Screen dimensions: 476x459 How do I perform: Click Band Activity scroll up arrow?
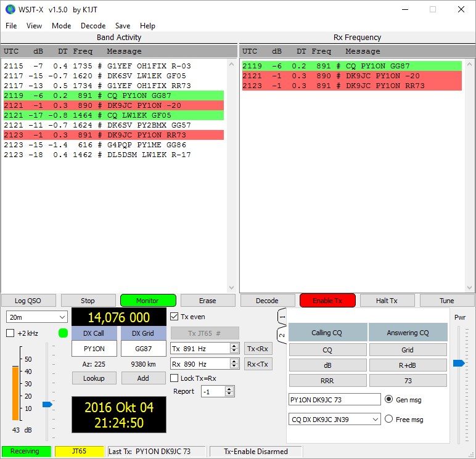(232, 64)
